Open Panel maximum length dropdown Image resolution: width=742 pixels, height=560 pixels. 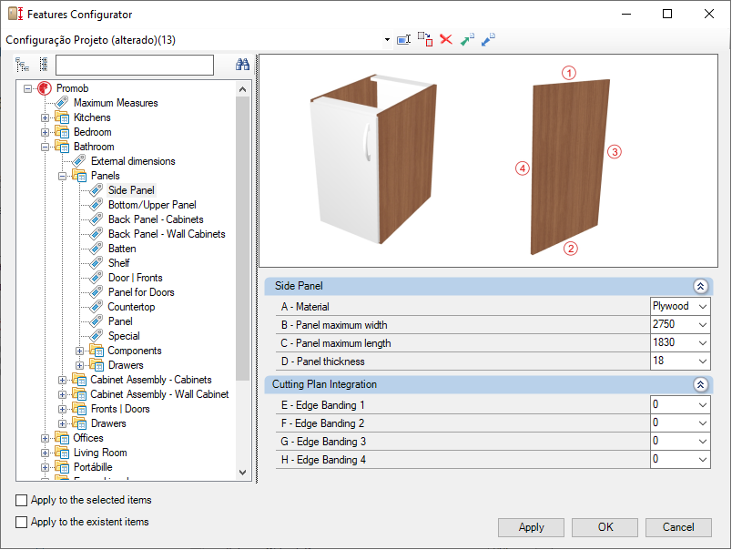(x=703, y=342)
